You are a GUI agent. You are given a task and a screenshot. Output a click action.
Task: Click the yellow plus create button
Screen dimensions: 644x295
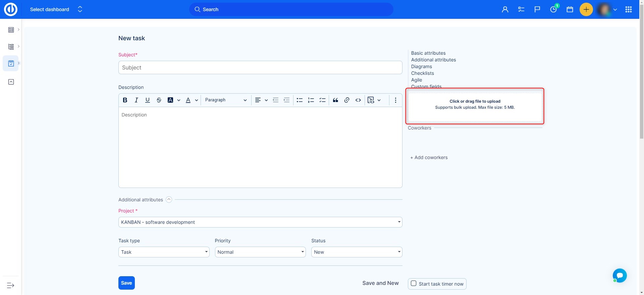(x=586, y=9)
